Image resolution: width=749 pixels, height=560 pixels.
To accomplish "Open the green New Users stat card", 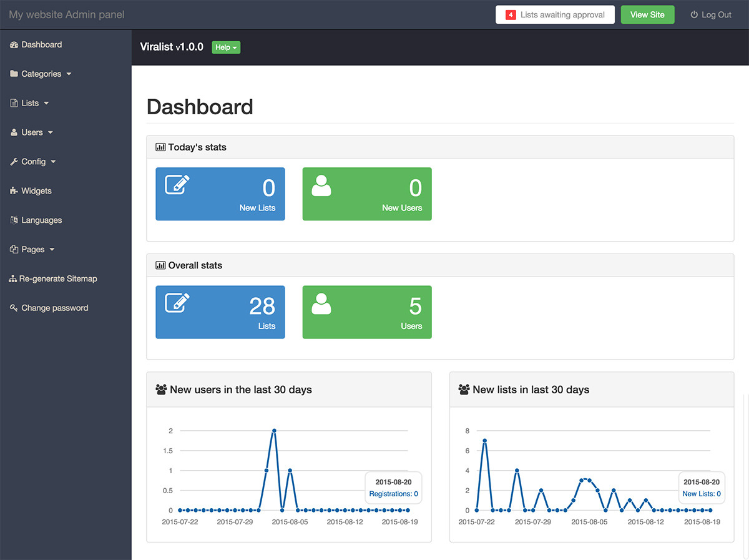I will (367, 194).
